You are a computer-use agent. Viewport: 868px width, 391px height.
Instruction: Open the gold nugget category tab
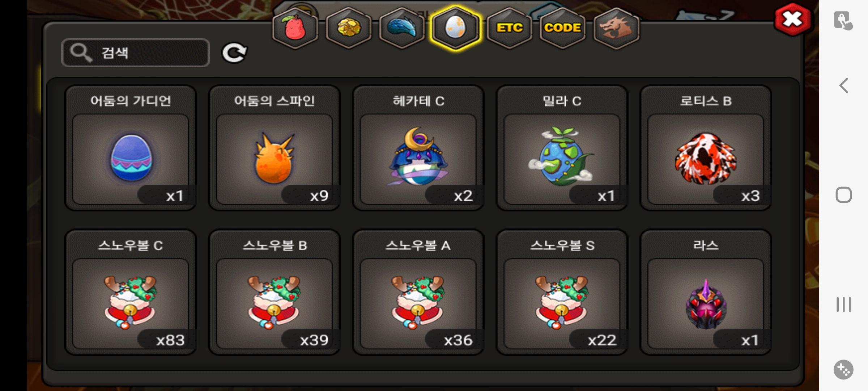click(349, 28)
